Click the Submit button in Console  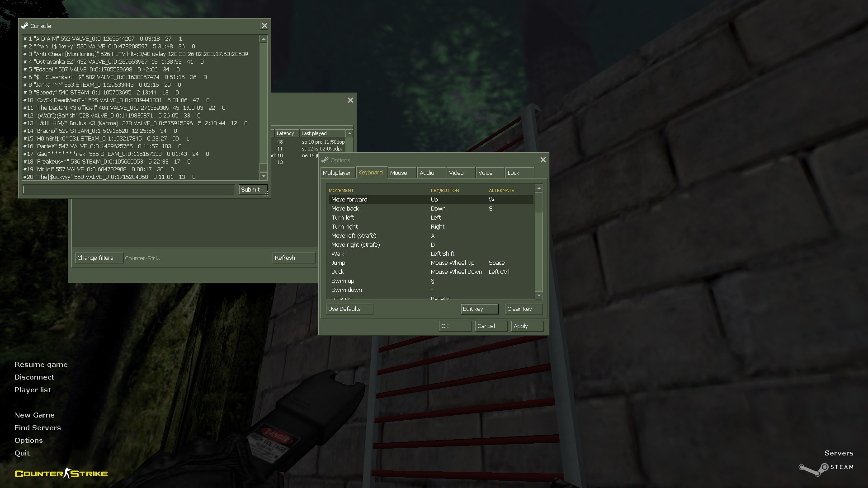(x=253, y=190)
